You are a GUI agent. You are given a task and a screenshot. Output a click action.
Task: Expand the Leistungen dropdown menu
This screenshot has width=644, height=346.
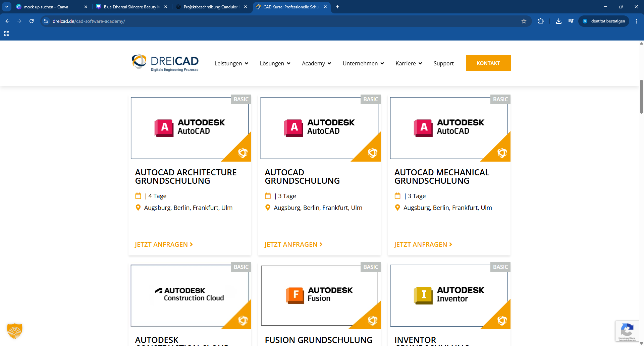[231, 63]
